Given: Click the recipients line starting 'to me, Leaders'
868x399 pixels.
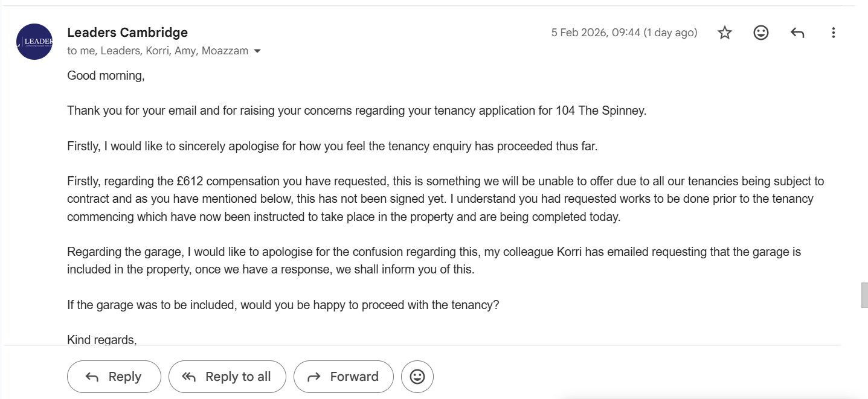Looking at the screenshot, I should point(157,51).
